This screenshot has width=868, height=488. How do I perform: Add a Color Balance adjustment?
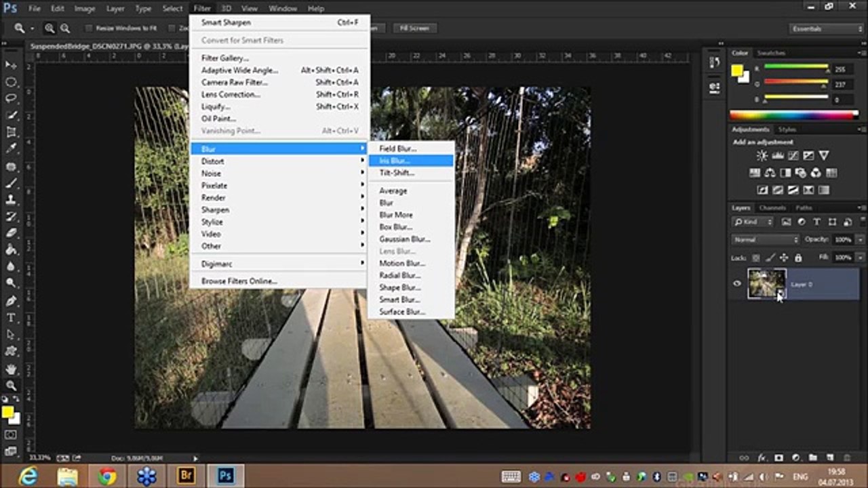pyautogui.click(x=770, y=173)
